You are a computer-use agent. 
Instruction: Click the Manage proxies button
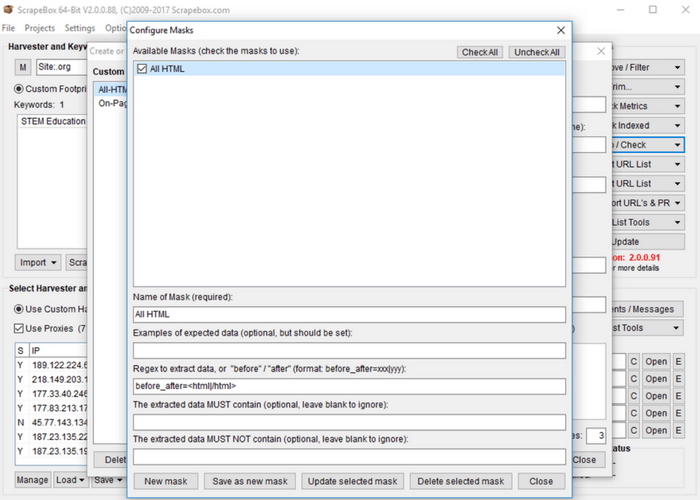click(x=33, y=480)
